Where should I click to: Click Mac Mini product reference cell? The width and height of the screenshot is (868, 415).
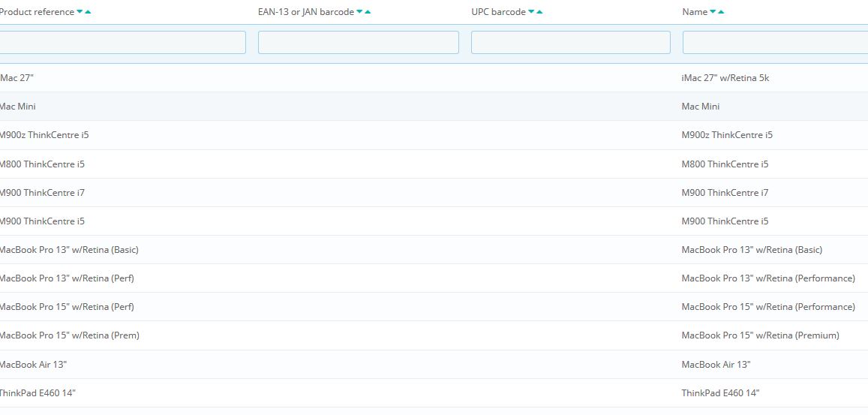(x=17, y=107)
